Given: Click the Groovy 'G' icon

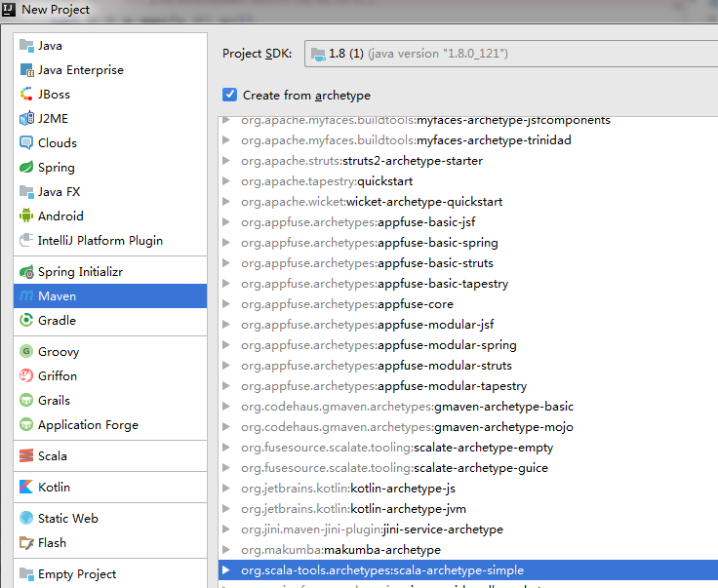Looking at the screenshot, I should (x=26, y=351).
